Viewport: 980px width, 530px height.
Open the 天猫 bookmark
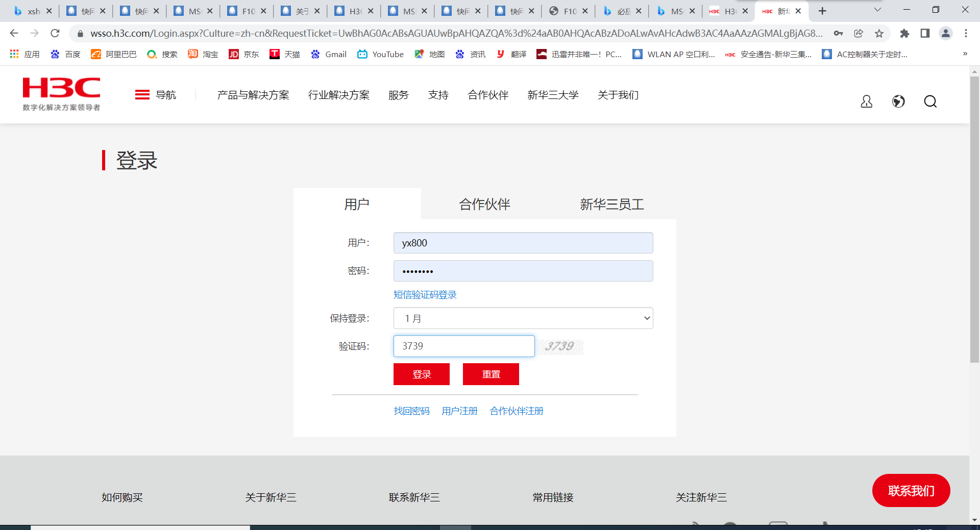pos(285,54)
